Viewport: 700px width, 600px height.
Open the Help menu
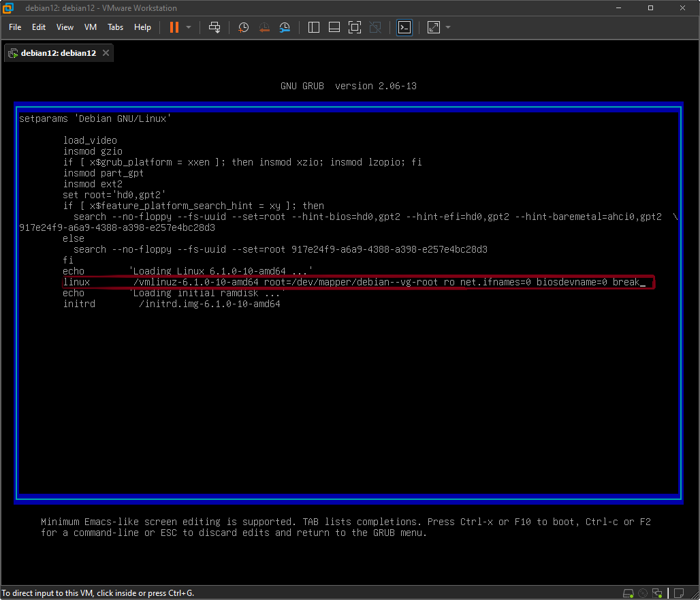142,27
